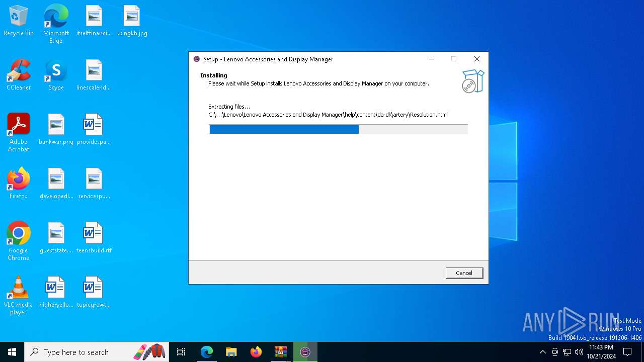The width and height of the screenshot is (644, 362).
Task: Open WinRAR from the taskbar
Action: click(281, 352)
